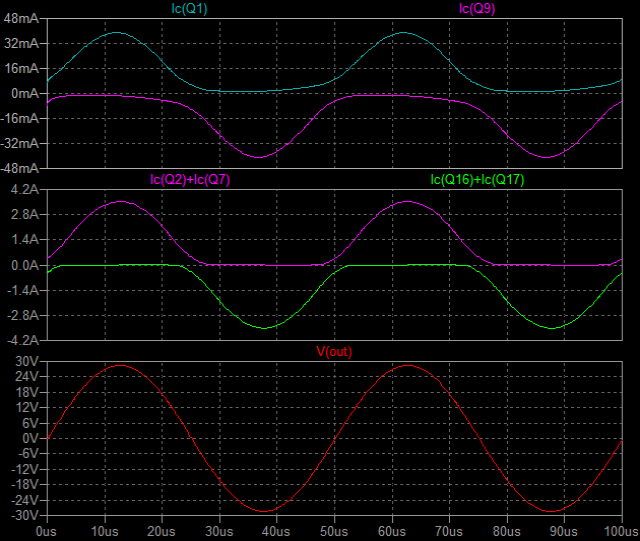Click the 0.0A vertical axis label
Image resolution: width=640 pixels, height=541 pixels.
click(22, 266)
